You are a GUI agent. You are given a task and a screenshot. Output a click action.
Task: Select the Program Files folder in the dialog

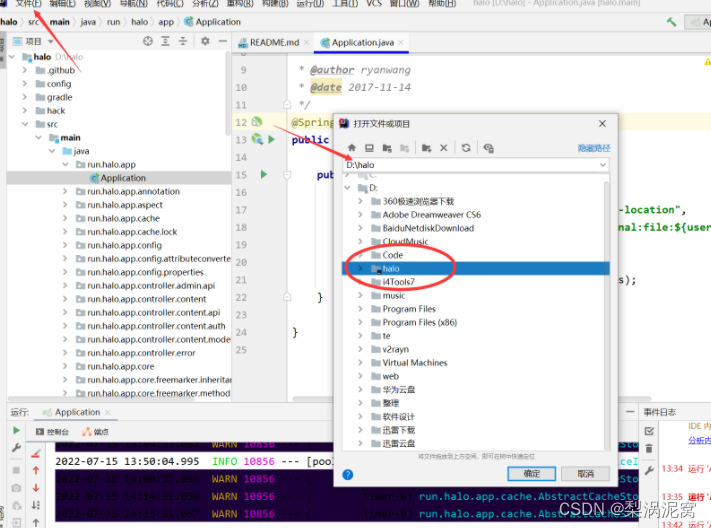(409, 309)
